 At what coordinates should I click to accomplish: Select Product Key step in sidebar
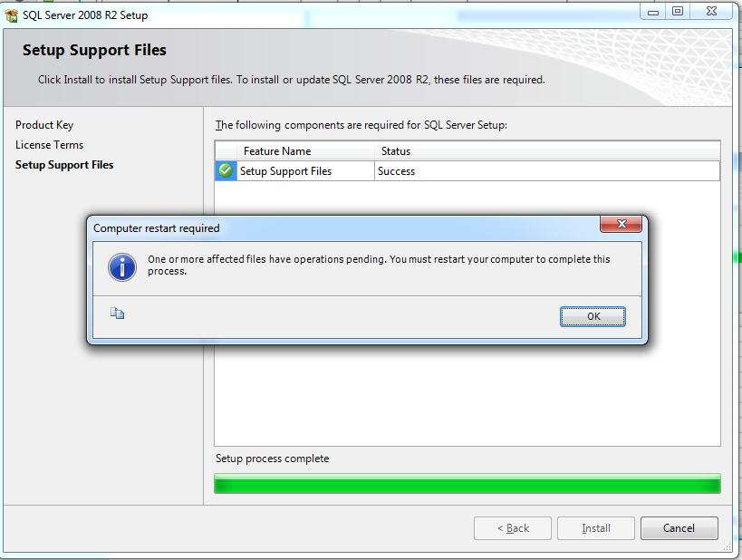(x=44, y=125)
